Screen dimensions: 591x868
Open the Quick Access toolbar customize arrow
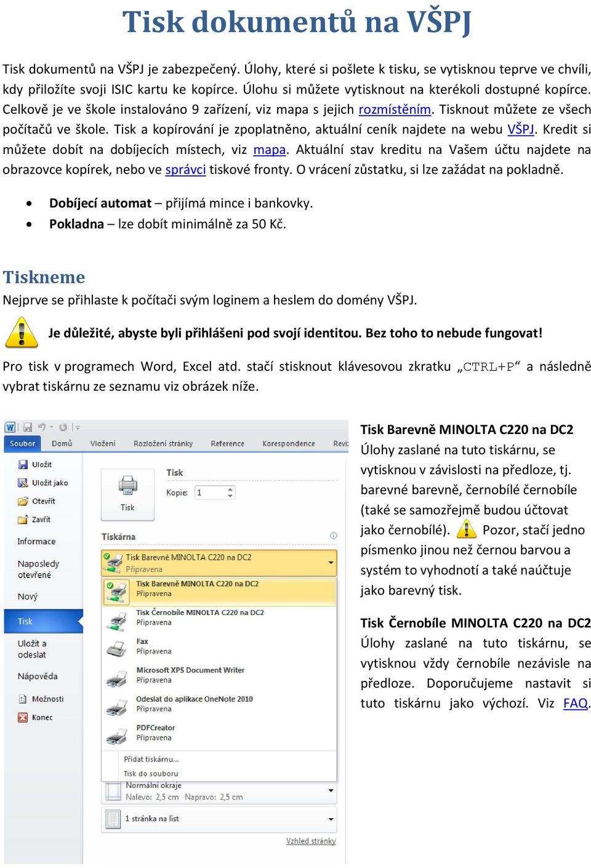pos(77,427)
